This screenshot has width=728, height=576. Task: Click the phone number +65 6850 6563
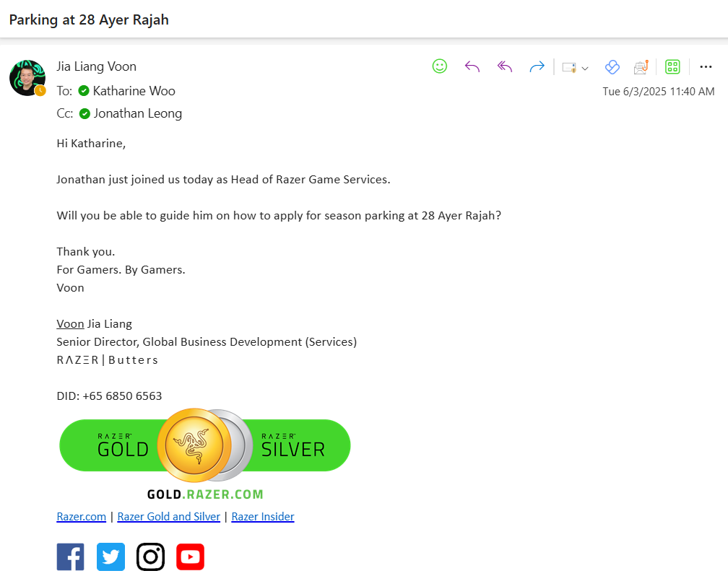(x=122, y=396)
